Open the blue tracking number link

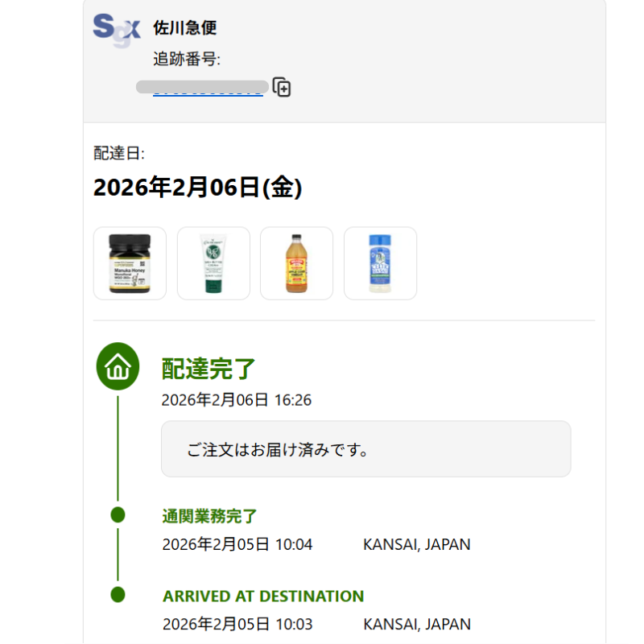(x=208, y=93)
